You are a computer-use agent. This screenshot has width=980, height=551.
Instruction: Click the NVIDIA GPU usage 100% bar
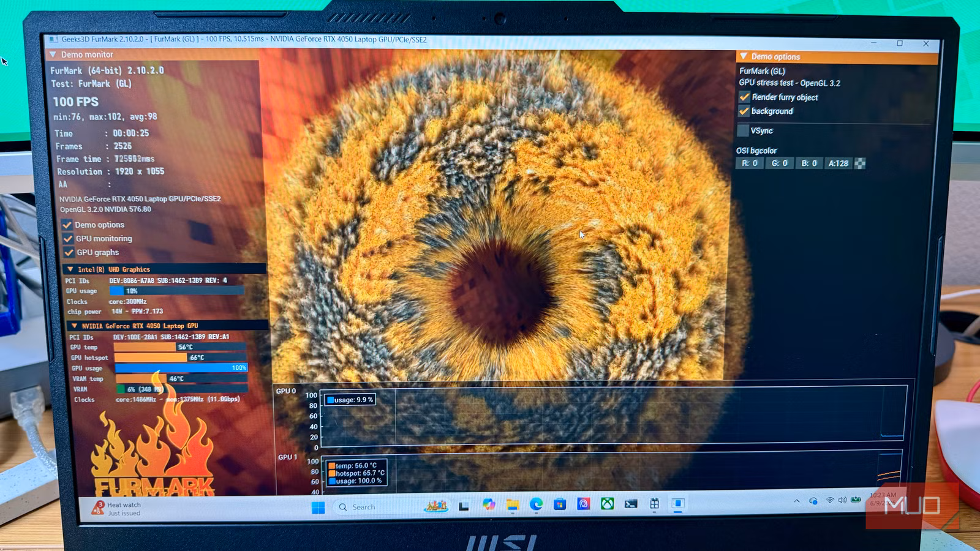pyautogui.click(x=181, y=368)
